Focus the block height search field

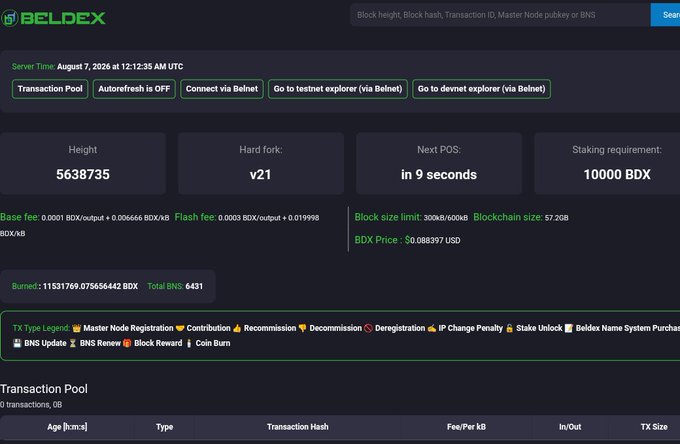(x=500, y=15)
